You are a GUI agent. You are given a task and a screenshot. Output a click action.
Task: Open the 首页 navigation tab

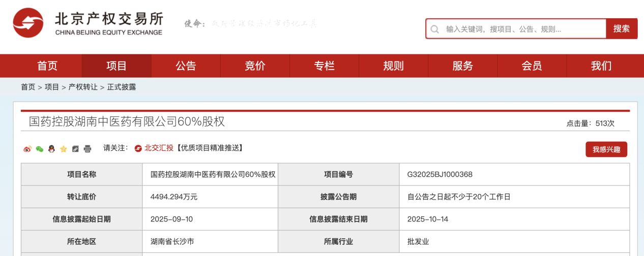tap(47, 66)
